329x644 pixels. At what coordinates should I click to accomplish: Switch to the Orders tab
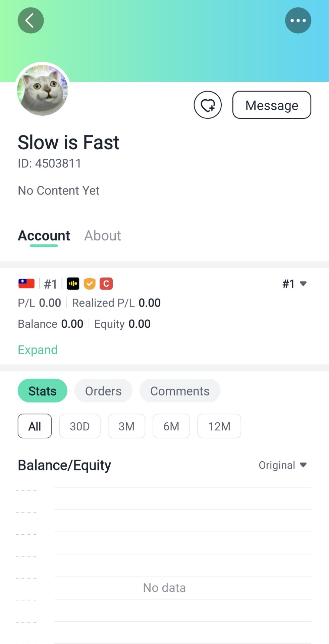(103, 391)
